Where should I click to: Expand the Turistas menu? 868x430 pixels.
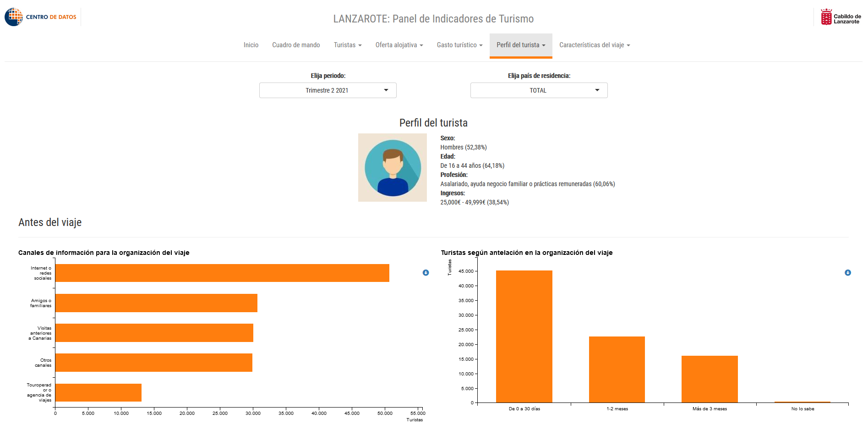pos(348,45)
